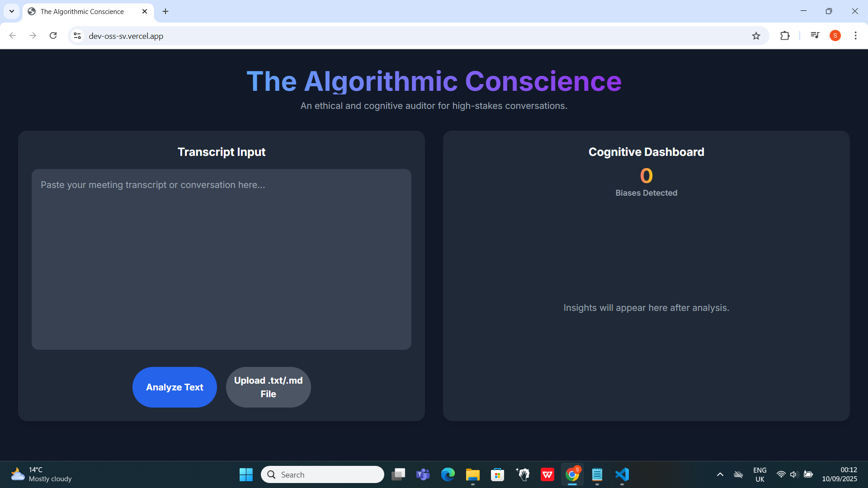868x488 pixels.
Task: Expand the tab search dropdown arrow
Action: point(12,11)
